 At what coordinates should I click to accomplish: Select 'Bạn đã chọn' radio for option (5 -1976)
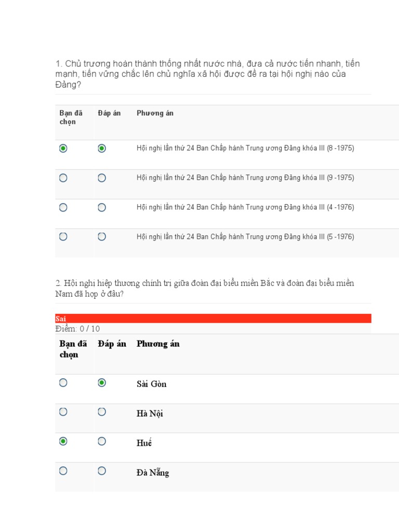(63, 236)
